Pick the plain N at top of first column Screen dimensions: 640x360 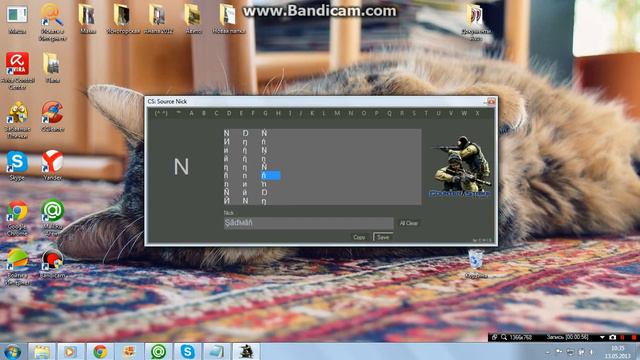click(227, 133)
